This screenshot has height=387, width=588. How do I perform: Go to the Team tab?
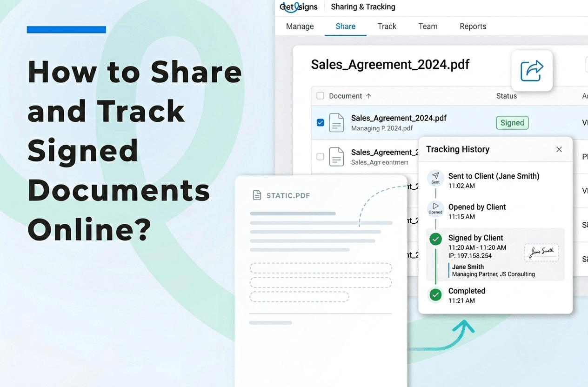coord(428,26)
